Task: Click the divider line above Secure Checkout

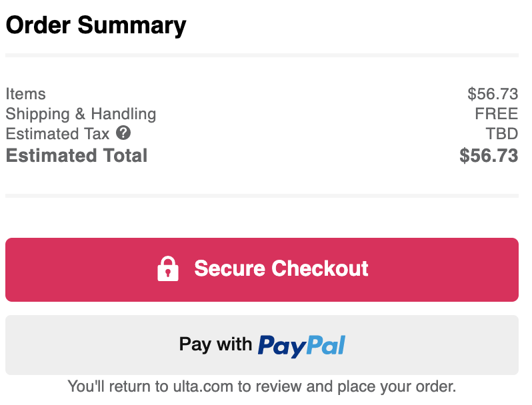Action: click(262, 196)
